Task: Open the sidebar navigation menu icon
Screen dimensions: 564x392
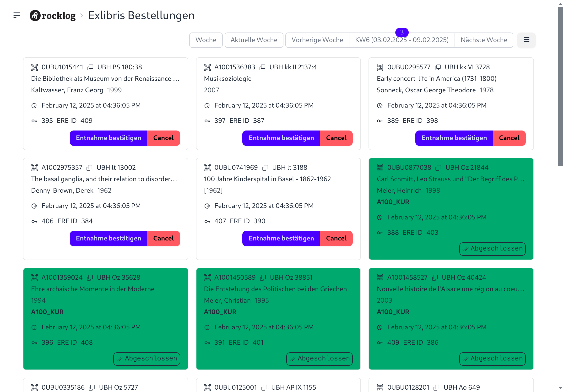Action: 16,15
